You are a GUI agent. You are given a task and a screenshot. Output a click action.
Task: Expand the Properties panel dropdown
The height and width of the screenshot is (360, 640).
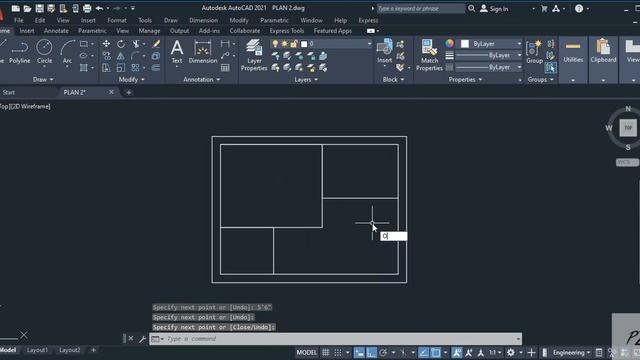[x=465, y=80]
